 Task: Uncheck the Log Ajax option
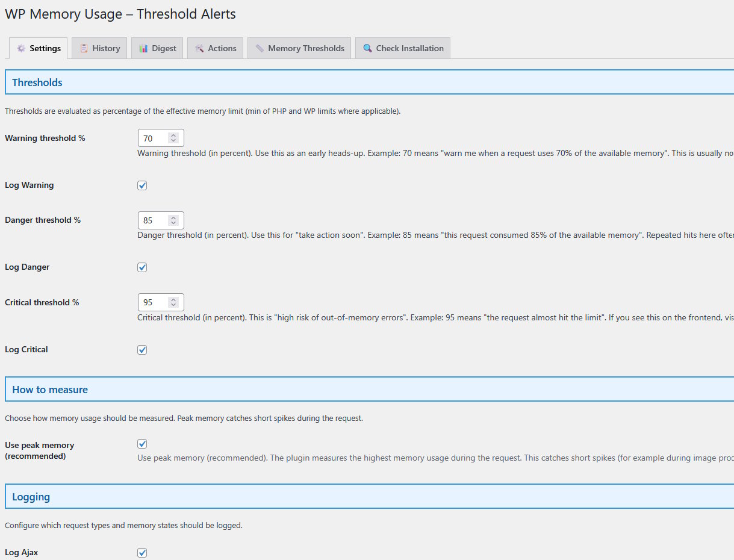click(142, 553)
